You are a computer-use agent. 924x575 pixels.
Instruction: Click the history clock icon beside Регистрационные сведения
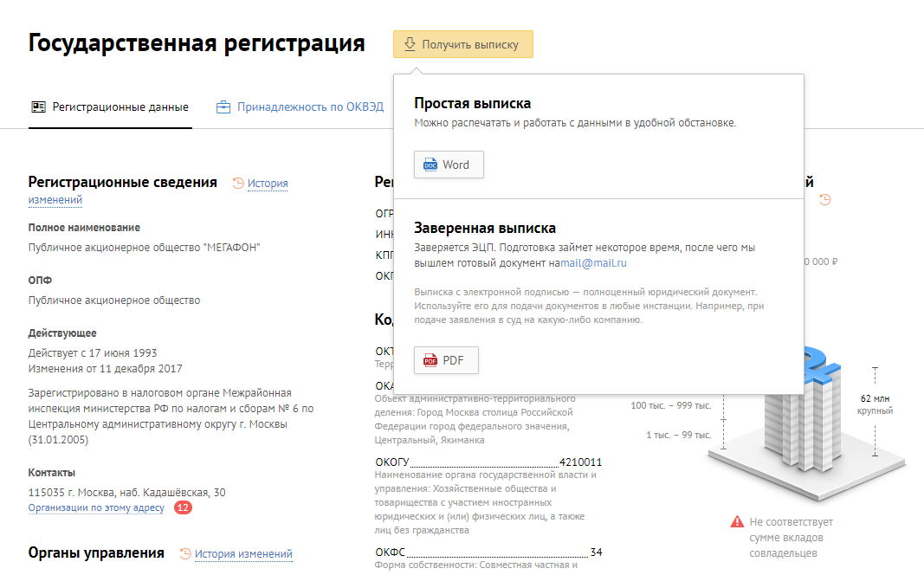238,184
